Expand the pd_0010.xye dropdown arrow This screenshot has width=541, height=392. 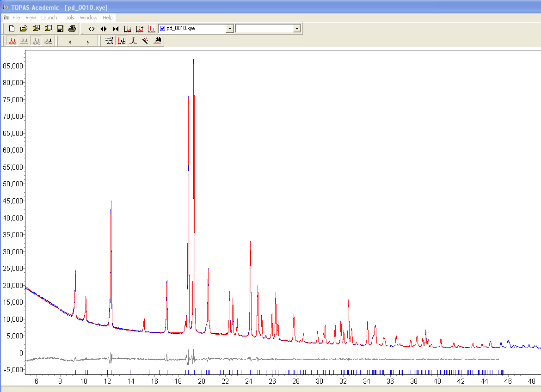tap(230, 29)
